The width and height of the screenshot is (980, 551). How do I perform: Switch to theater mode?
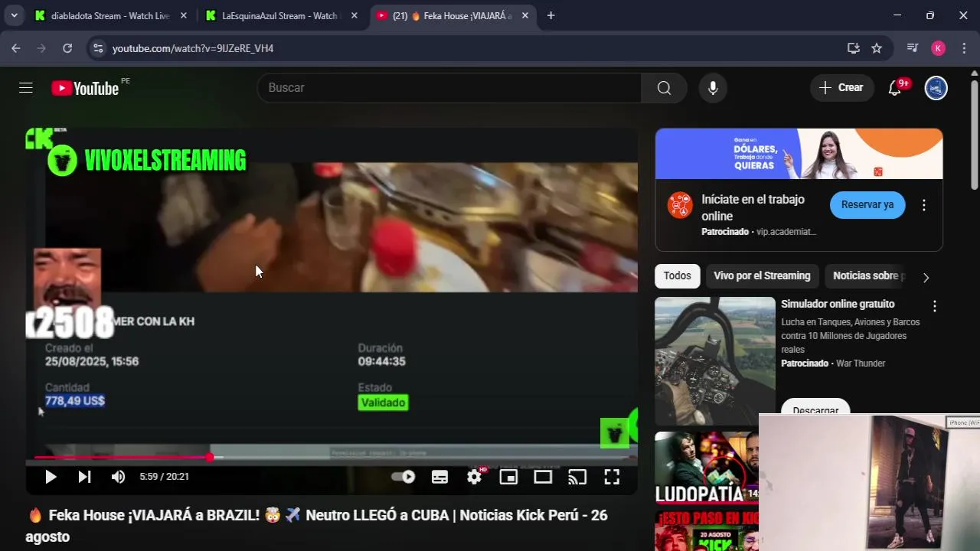[x=543, y=477]
